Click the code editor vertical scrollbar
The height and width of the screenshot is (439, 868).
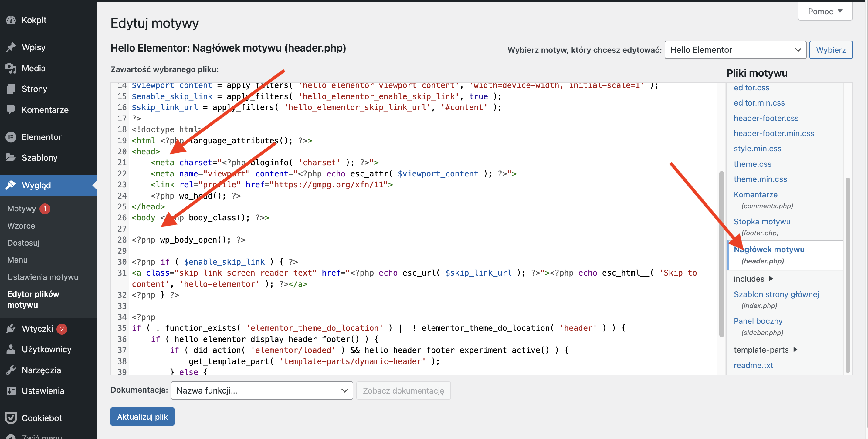coord(721,254)
